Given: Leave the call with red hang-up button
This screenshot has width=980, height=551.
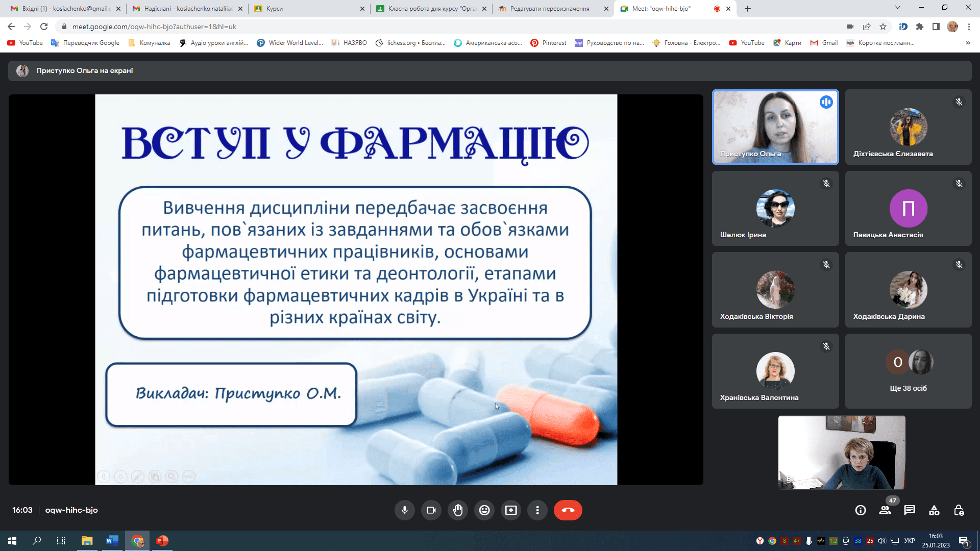Looking at the screenshot, I should 568,510.
